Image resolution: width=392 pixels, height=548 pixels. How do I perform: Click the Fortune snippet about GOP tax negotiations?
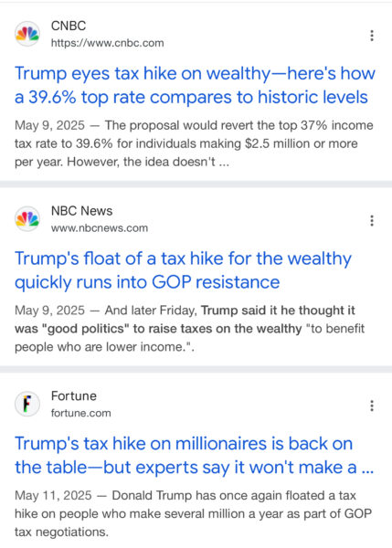(193, 513)
